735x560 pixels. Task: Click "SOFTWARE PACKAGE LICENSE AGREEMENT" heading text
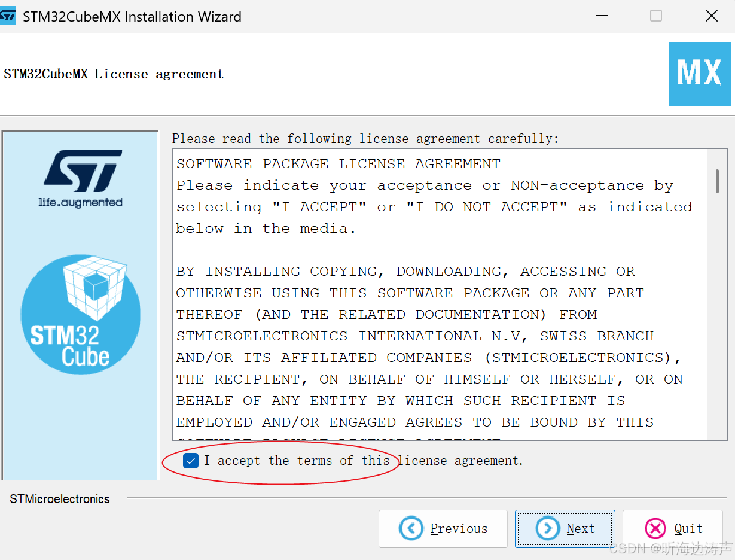(x=338, y=164)
